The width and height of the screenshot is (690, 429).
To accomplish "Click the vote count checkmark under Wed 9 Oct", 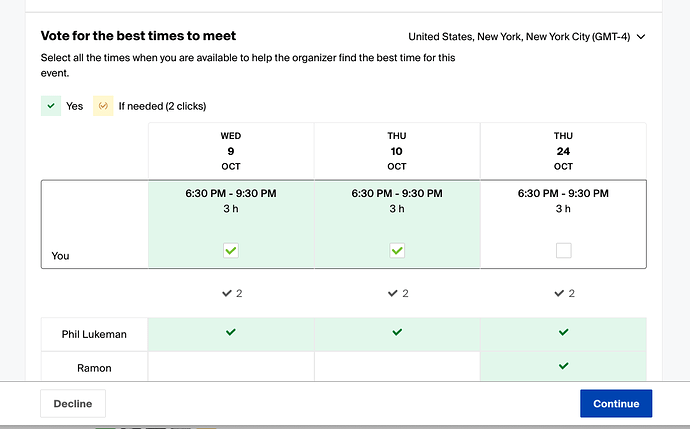I will pos(227,293).
